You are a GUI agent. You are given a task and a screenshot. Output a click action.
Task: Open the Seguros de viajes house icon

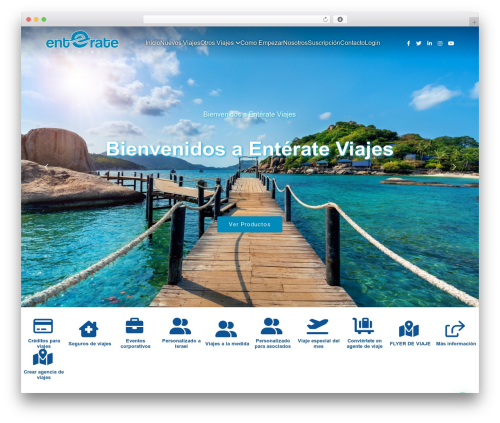pos(89,329)
